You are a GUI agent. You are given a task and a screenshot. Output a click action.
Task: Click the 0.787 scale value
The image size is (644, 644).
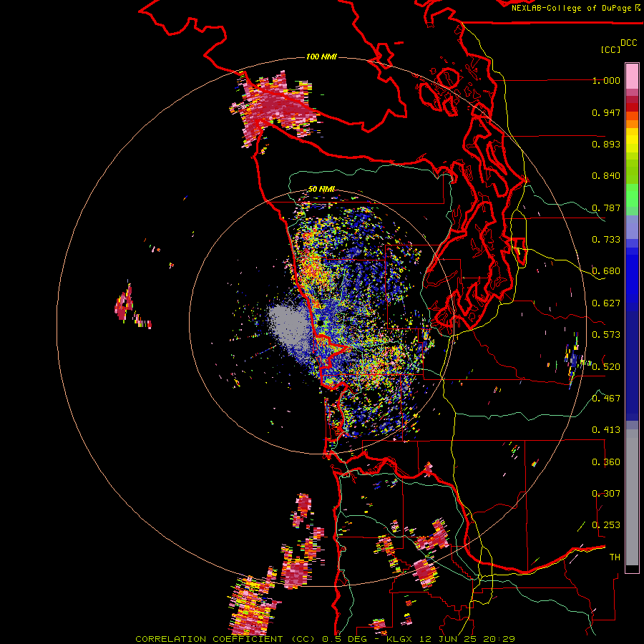(606, 208)
